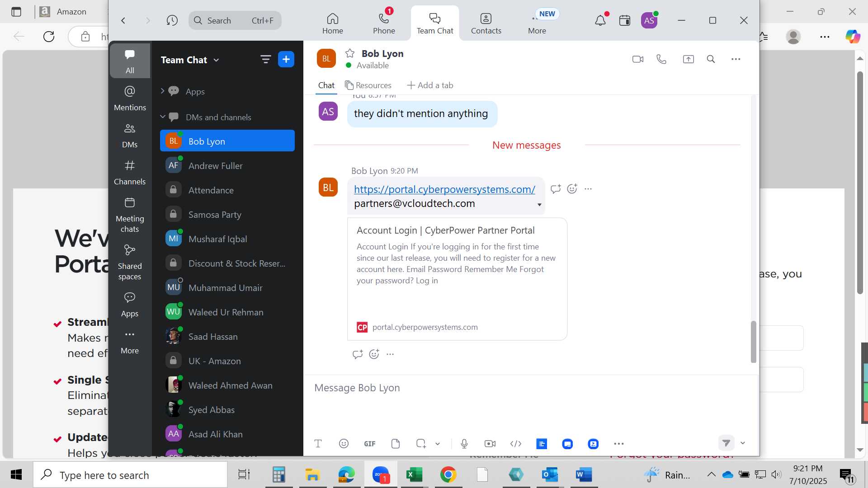Click Add a tab
This screenshot has width=868, height=488.
[x=430, y=85]
